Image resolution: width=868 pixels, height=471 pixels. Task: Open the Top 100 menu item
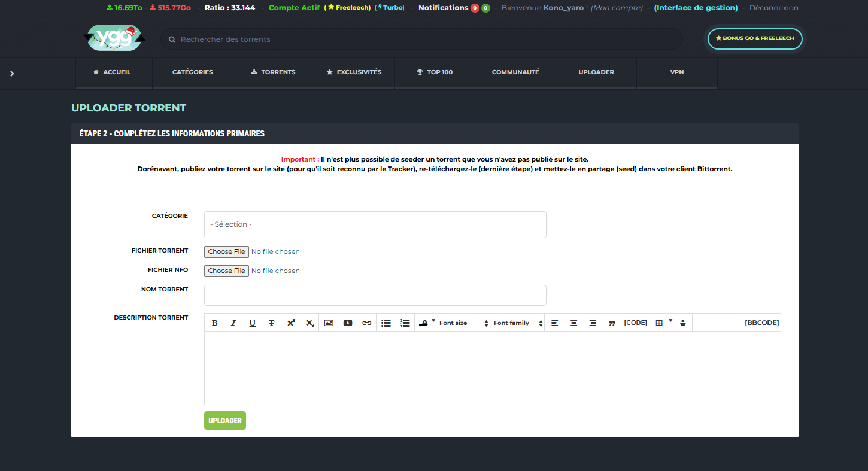pos(435,72)
